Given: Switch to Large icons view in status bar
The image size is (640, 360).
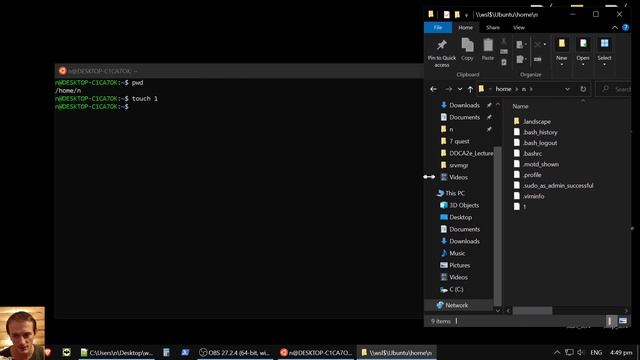Looking at the screenshot, I should coord(623,321).
